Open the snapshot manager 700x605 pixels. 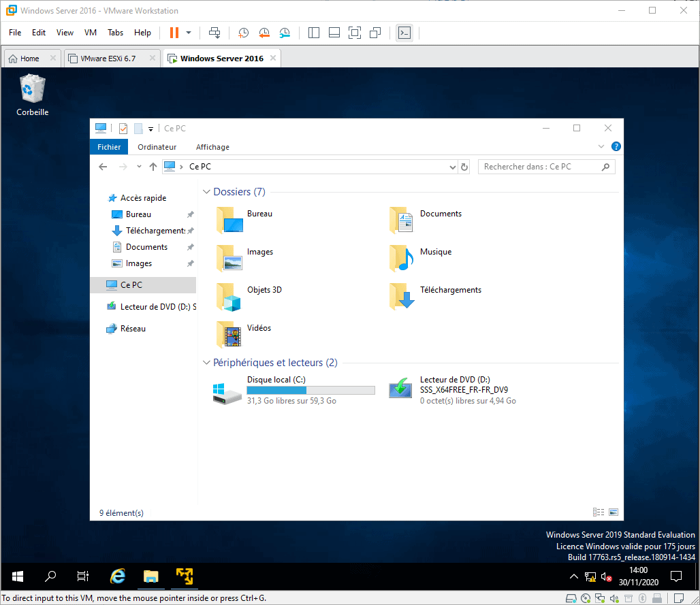click(x=285, y=33)
